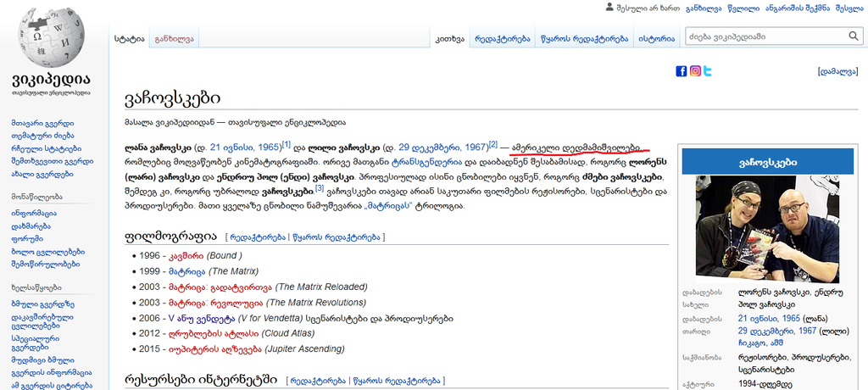Image resolution: width=868 pixels, height=390 pixels.
Task: Click 21 ივნისი date in infobox
Action: (759, 319)
